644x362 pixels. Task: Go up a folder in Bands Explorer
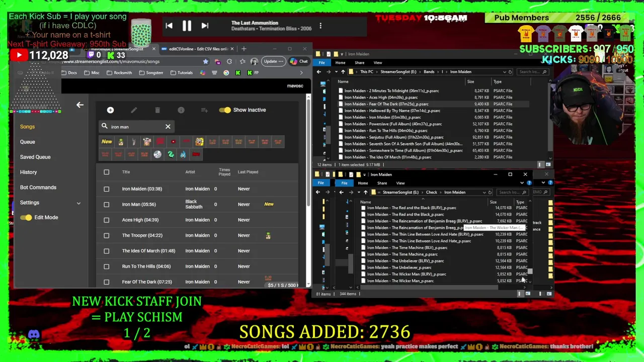343,72
